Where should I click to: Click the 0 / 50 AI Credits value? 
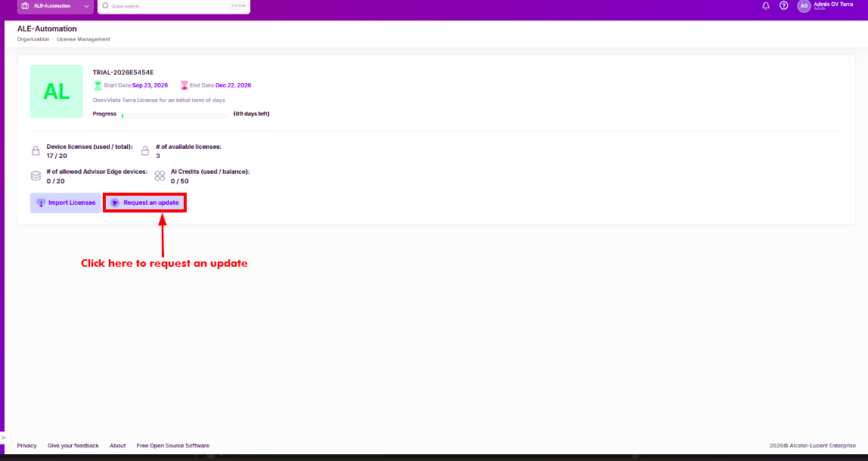[x=179, y=181]
